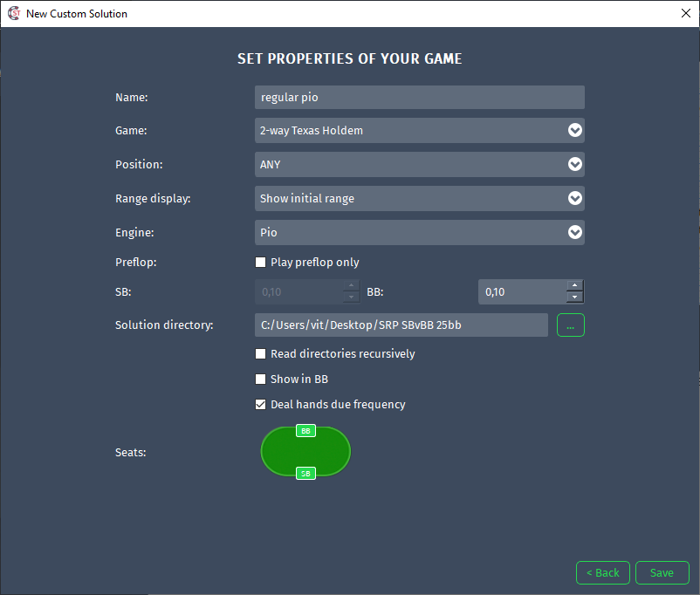This screenshot has height=595, width=700.
Task: Close the New Custom Solution dialog
Action: click(x=686, y=13)
